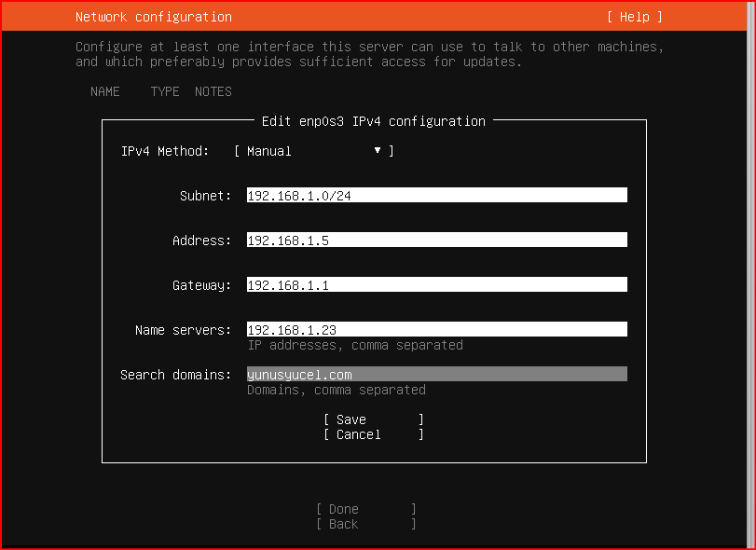Click the 'Search domains:' label
Viewport: 756px width, 550px height.
(x=176, y=375)
